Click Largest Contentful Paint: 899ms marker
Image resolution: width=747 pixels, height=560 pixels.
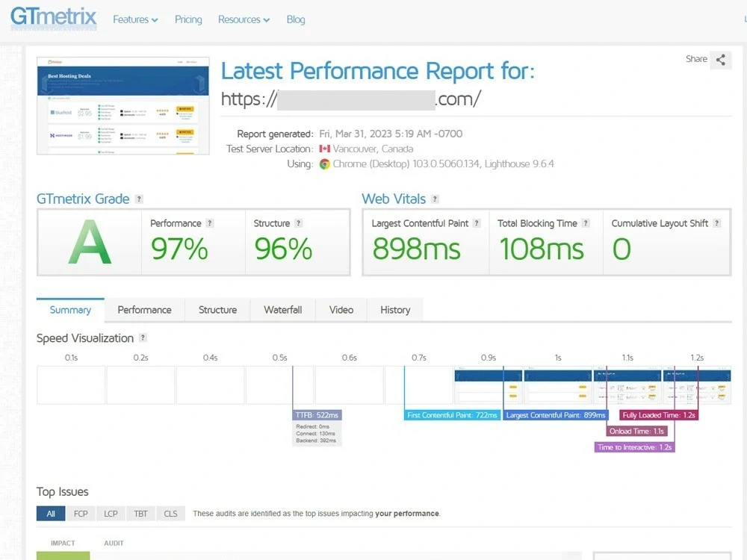(x=556, y=415)
